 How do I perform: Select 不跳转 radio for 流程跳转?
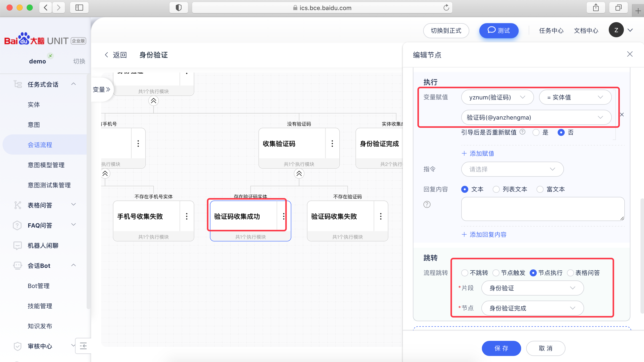coord(465,273)
